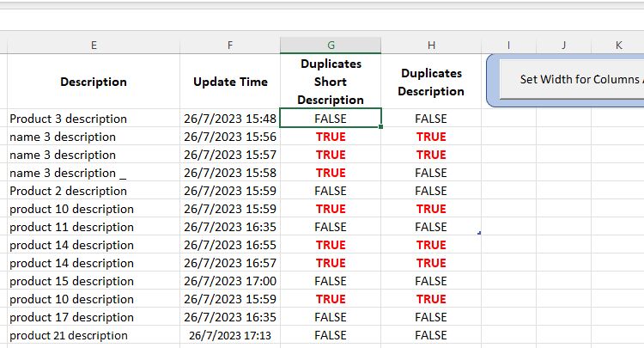Click column G TRUE in the 16:55 row
This screenshot has height=348, width=644.
tap(331, 245)
